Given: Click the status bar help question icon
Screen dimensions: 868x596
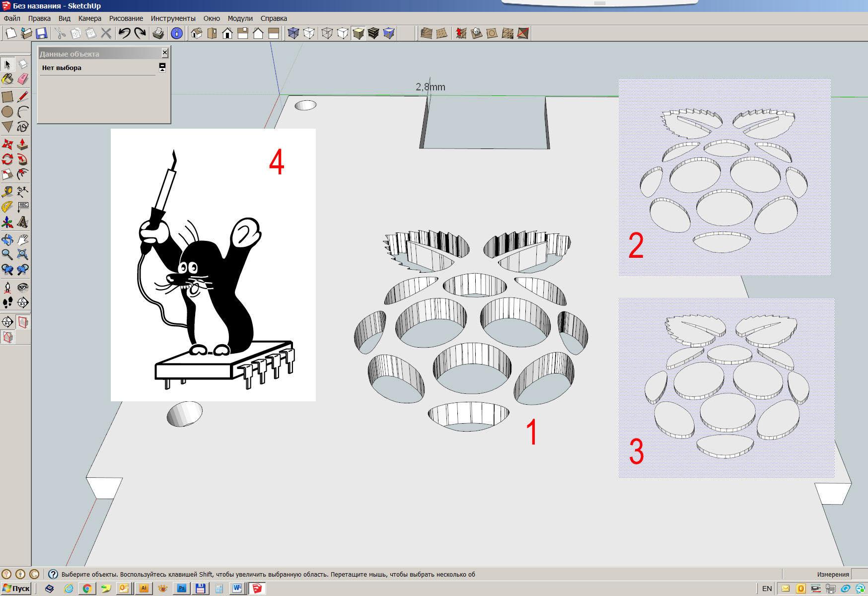Looking at the screenshot, I should point(53,574).
